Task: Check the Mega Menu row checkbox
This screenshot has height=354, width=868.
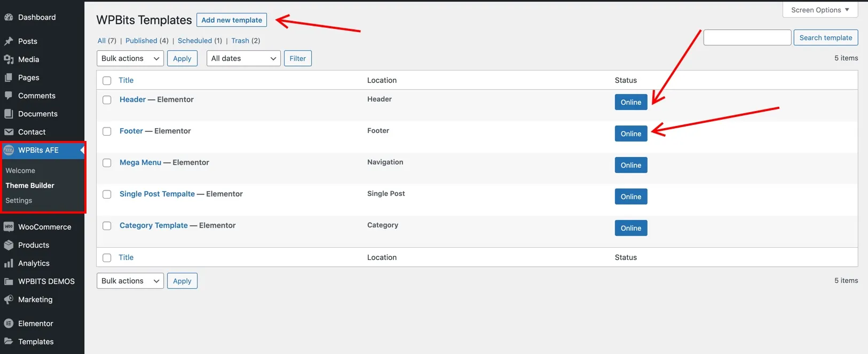Action: pos(107,163)
